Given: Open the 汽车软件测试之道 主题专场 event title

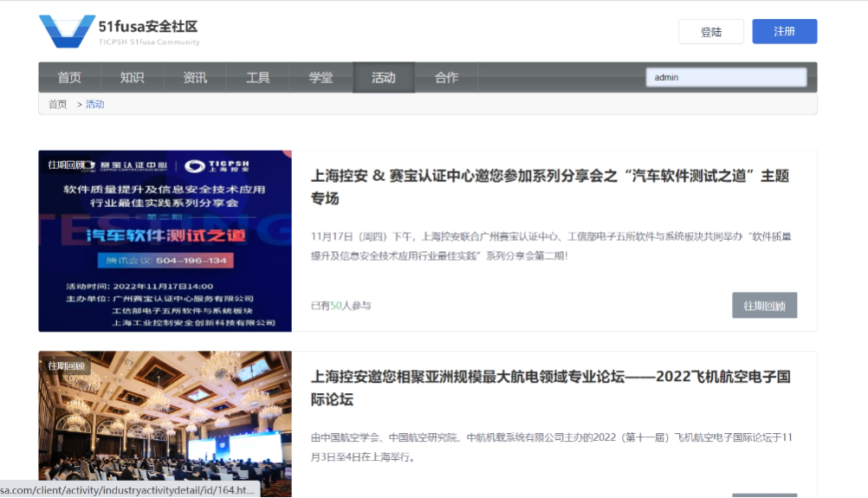Looking at the screenshot, I should pyautogui.click(x=550, y=187).
